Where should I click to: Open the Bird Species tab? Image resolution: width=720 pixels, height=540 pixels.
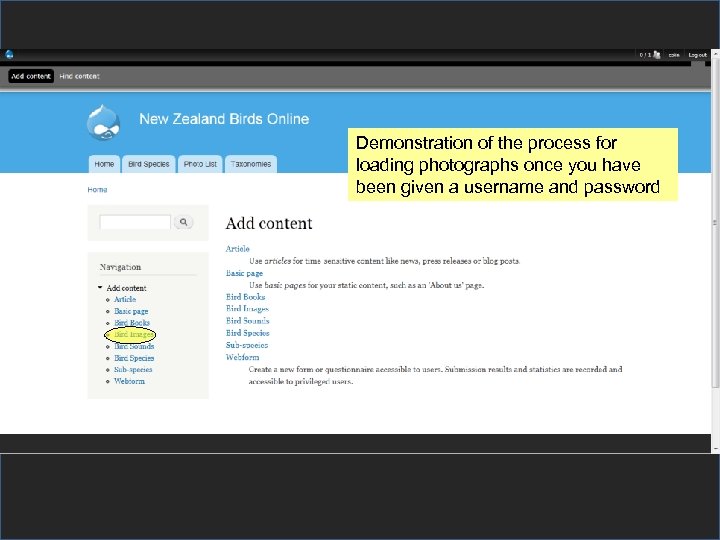click(148, 164)
